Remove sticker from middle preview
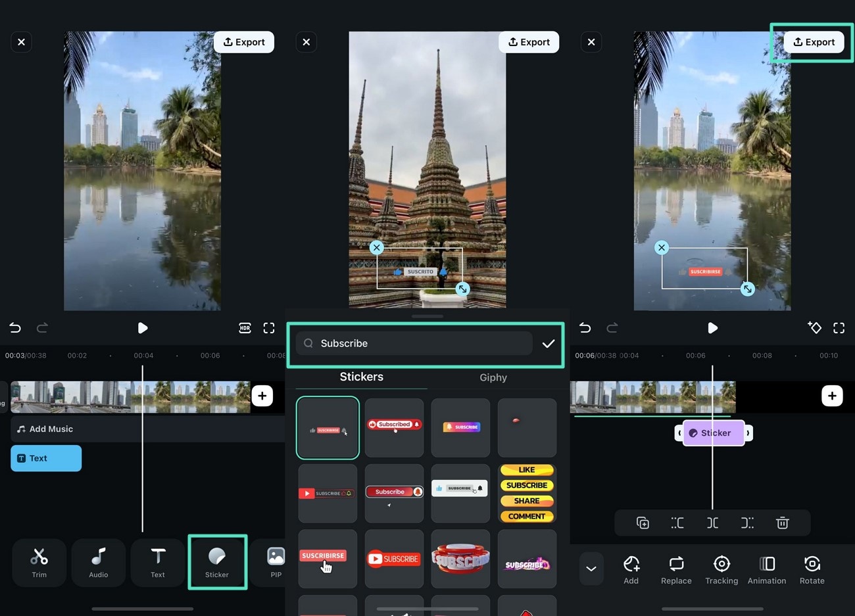Screen dimensions: 855x616 point(376,248)
